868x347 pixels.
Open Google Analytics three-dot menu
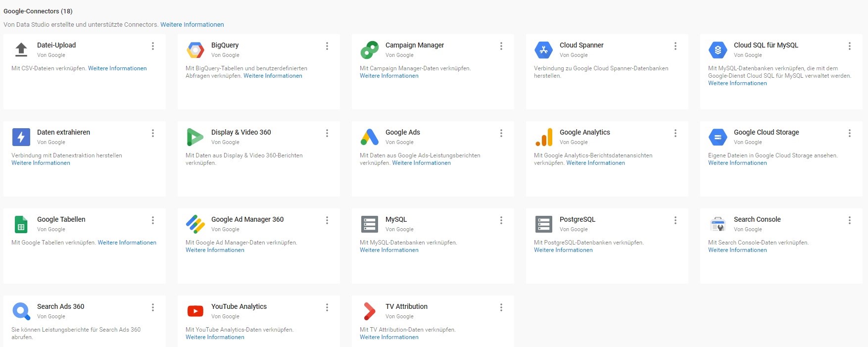click(675, 133)
